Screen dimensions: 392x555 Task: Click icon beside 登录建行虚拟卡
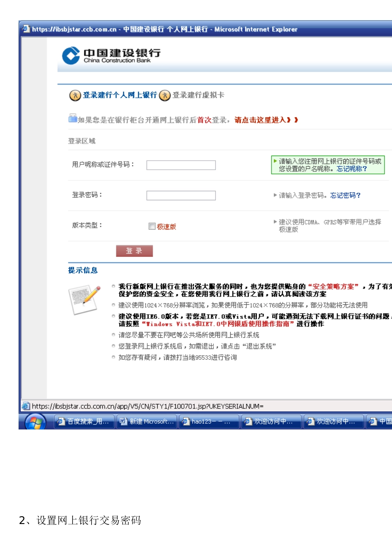[165, 95]
